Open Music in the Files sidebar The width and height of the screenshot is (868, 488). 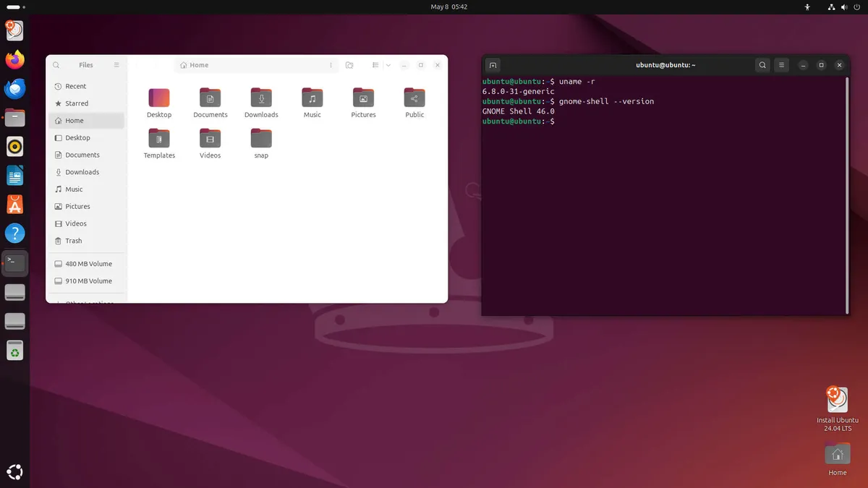point(87,189)
